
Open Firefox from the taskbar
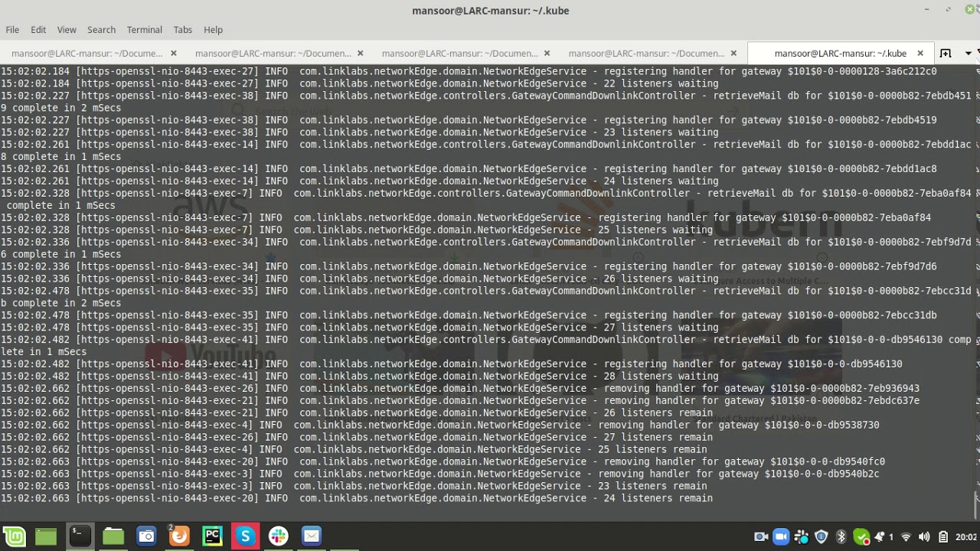click(x=179, y=536)
